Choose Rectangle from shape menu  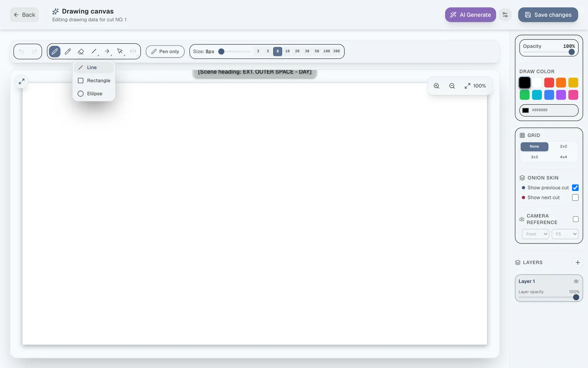94,80
